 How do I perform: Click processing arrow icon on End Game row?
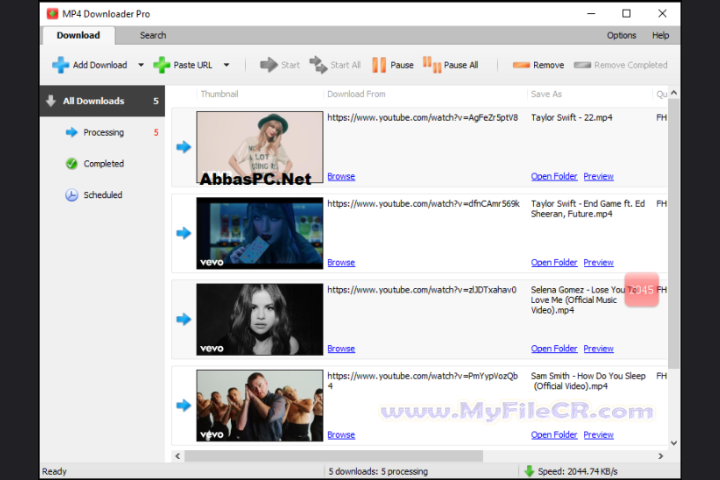tap(184, 233)
